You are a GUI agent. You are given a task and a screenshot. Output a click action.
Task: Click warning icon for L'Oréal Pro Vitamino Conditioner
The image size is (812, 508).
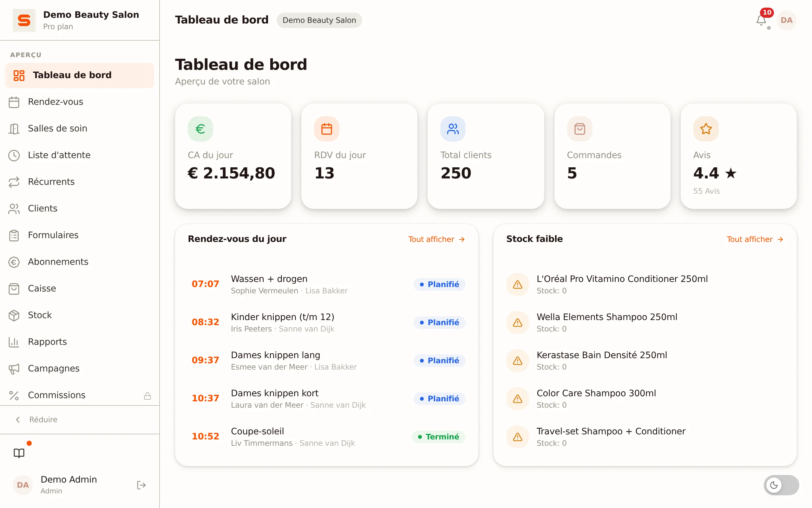(517, 284)
